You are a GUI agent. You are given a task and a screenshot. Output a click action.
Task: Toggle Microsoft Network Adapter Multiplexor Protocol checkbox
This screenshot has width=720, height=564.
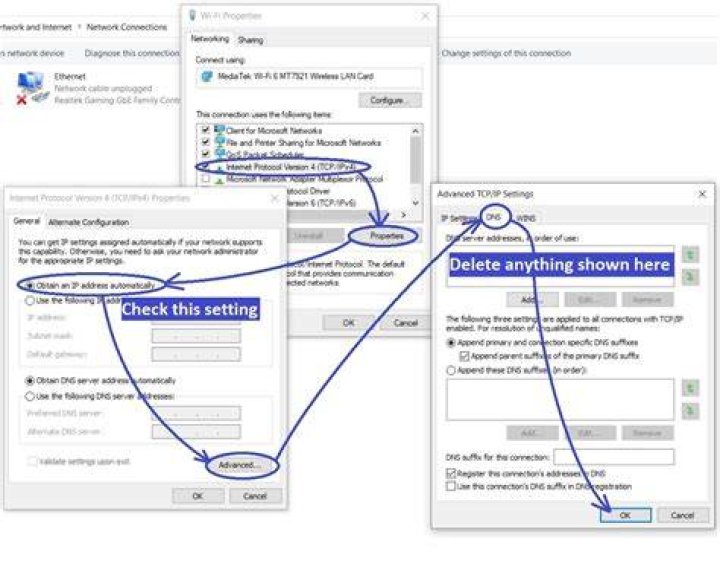(206, 179)
